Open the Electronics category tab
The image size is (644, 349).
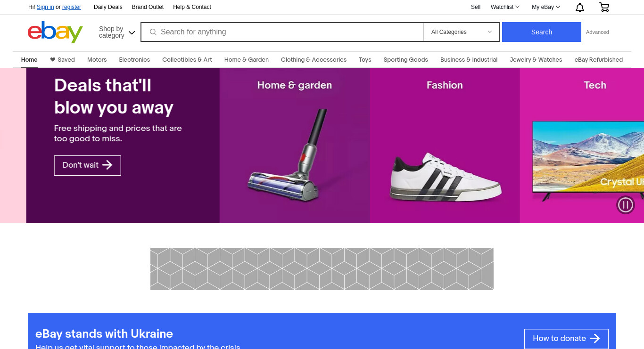click(134, 60)
